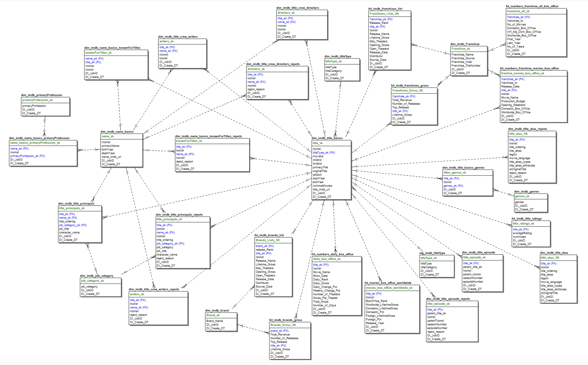Select the dim_imdb_title_crew_writers table title
Image resolution: width=588 pixels, height=365 pixels.
[x=178, y=37]
